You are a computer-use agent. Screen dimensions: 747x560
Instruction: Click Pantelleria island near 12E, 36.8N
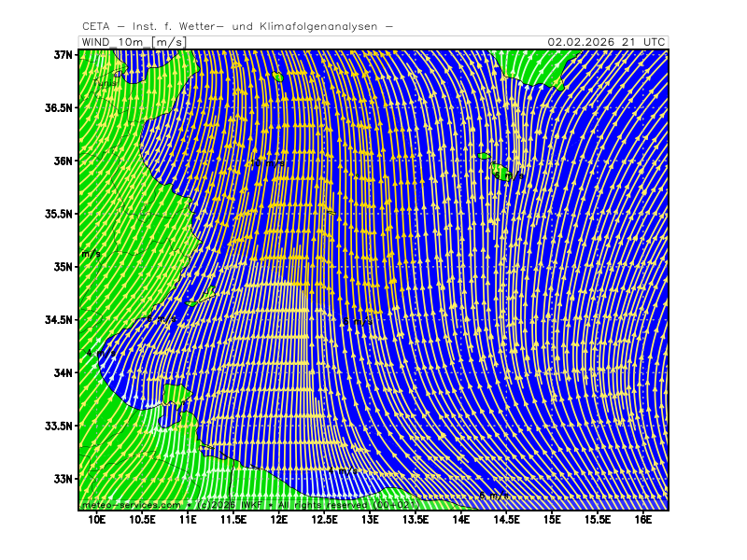click(x=277, y=77)
